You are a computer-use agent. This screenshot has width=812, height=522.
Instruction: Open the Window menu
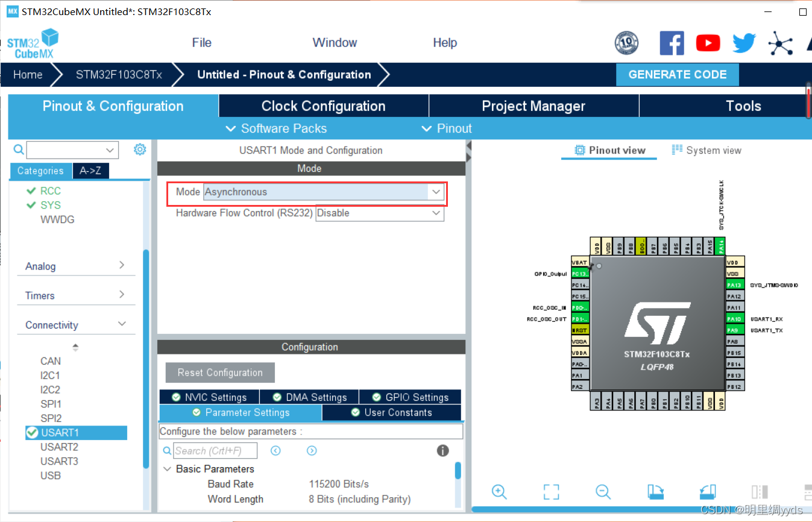point(335,43)
